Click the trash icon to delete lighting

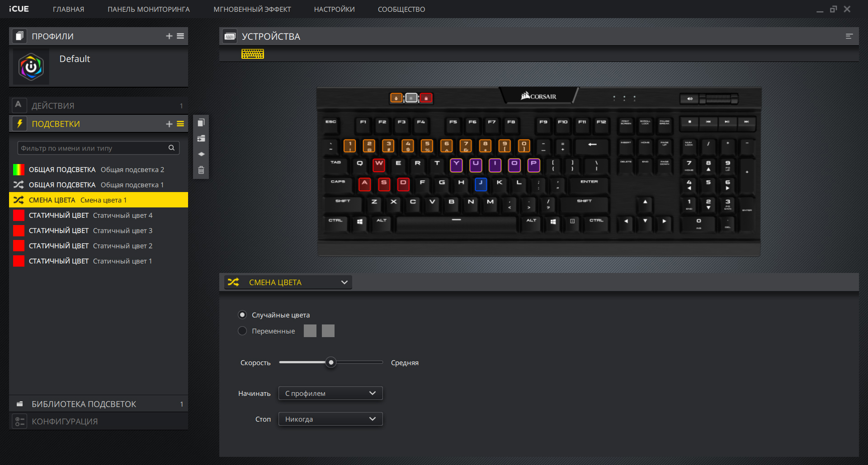201,170
